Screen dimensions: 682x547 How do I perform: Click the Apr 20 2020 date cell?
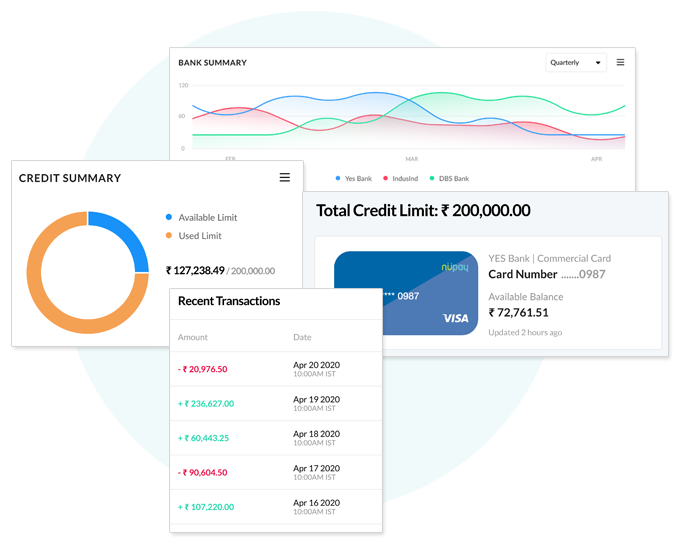pos(316,369)
